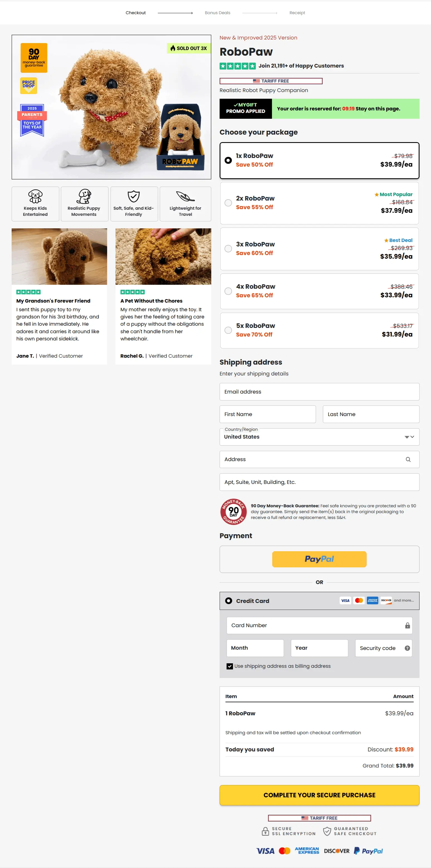
Task: Select the 5x RoboPaw package option
Action: coord(228,330)
